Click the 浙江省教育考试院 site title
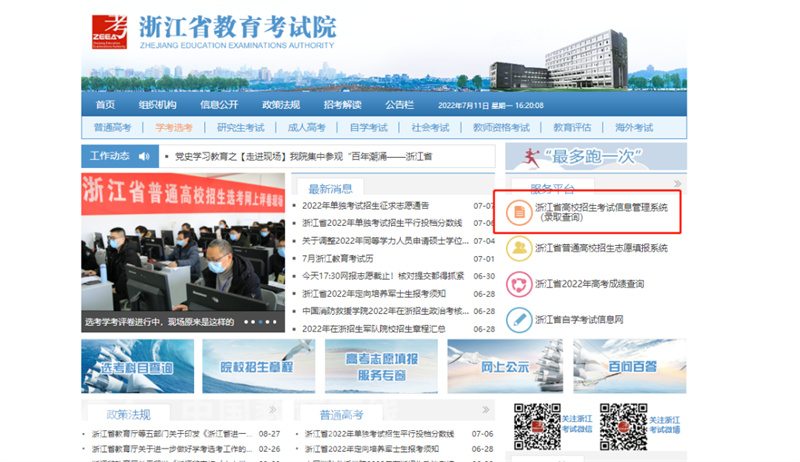Screen dimensions: 800x462 coord(237,27)
